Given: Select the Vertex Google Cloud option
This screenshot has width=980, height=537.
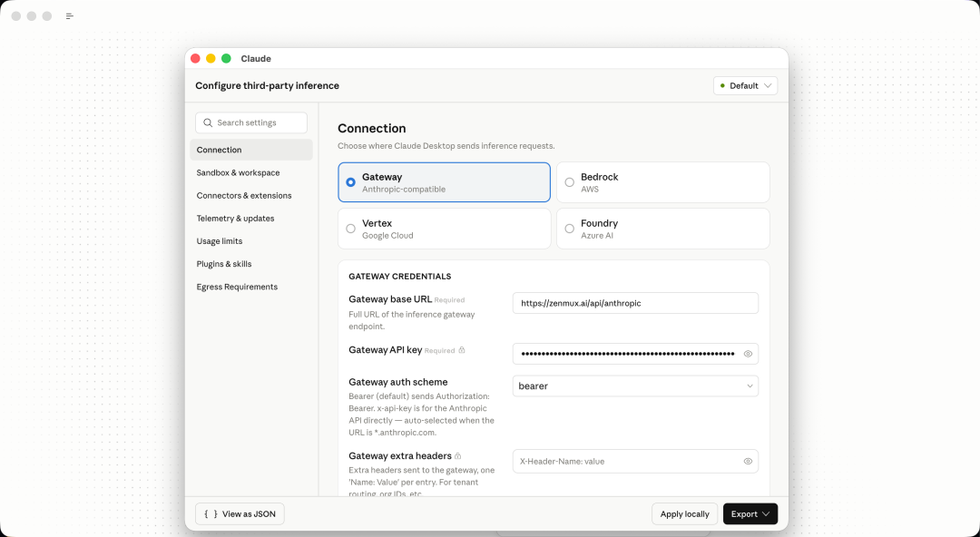Looking at the screenshot, I should [x=445, y=229].
